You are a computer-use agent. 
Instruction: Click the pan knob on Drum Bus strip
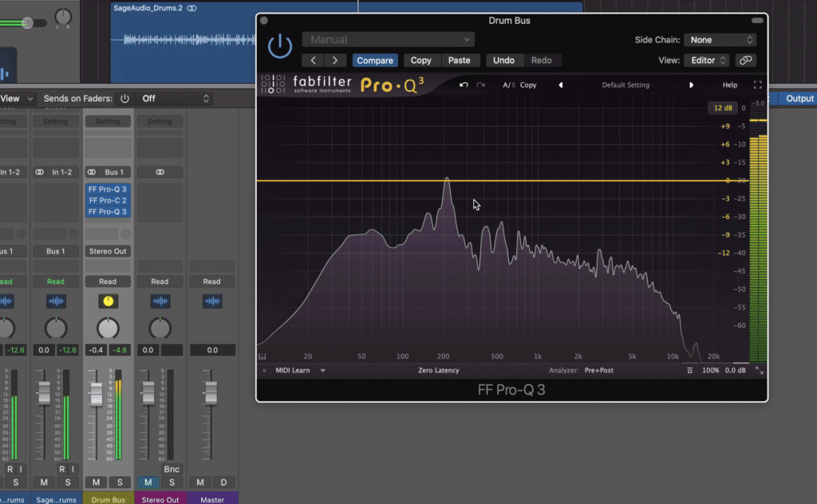point(108,329)
